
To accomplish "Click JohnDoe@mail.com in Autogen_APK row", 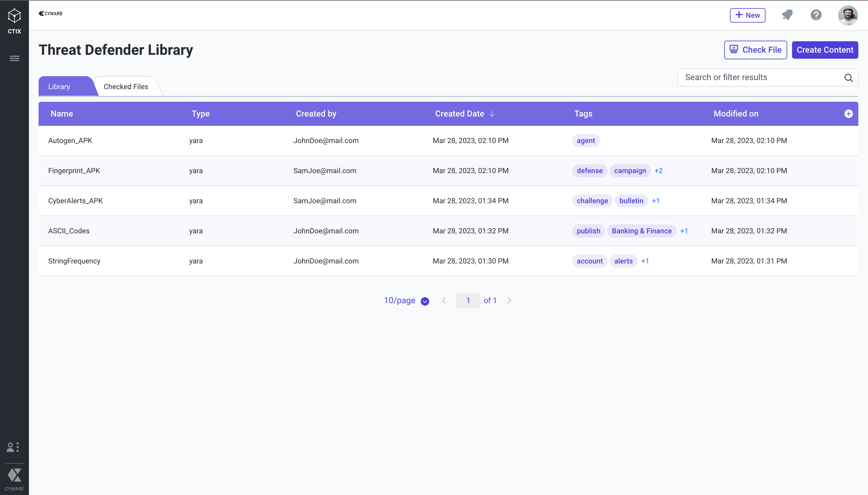I will pyautogui.click(x=326, y=141).
